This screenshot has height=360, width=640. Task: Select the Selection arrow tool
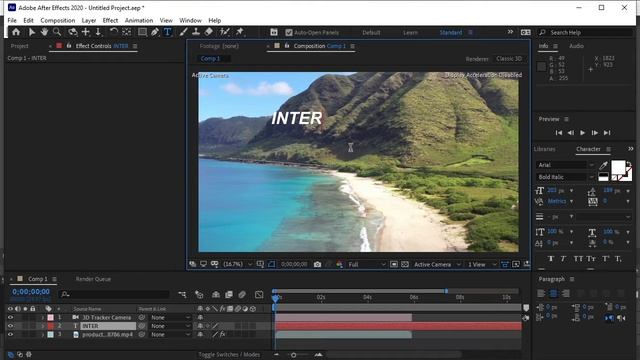[x=31, y=32]
